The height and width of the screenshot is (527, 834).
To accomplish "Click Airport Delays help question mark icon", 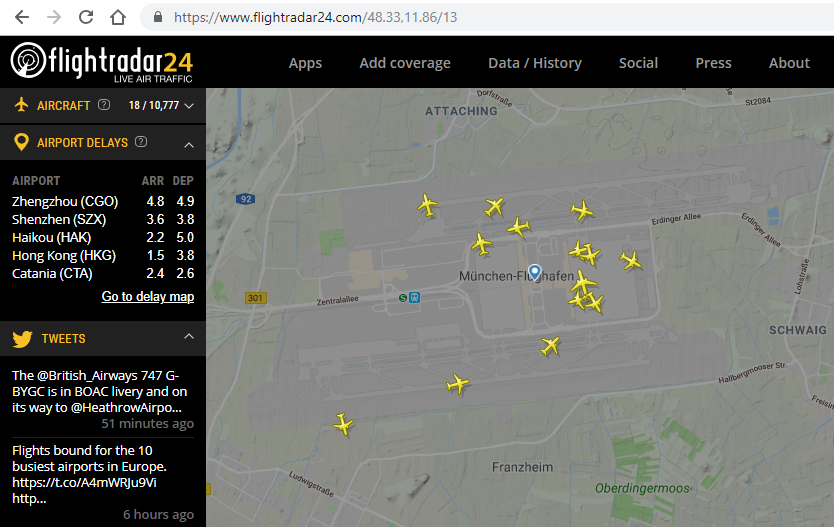I will 141,142.
